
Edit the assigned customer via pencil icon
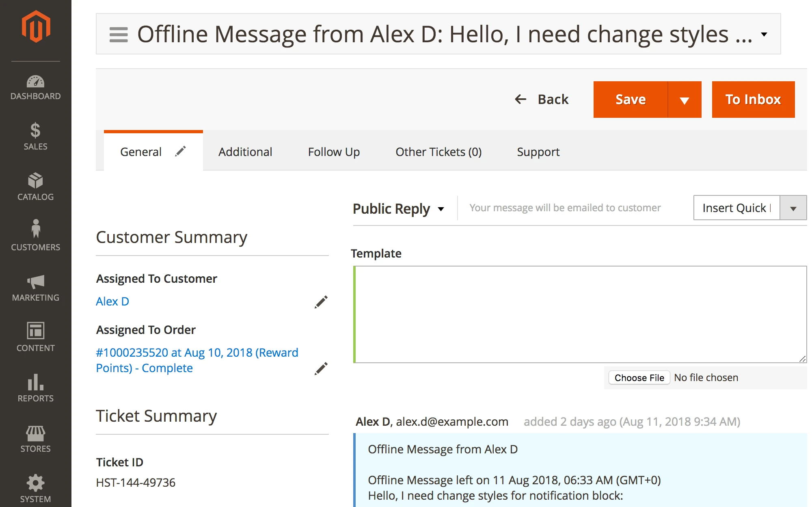[x=321, y=302]
